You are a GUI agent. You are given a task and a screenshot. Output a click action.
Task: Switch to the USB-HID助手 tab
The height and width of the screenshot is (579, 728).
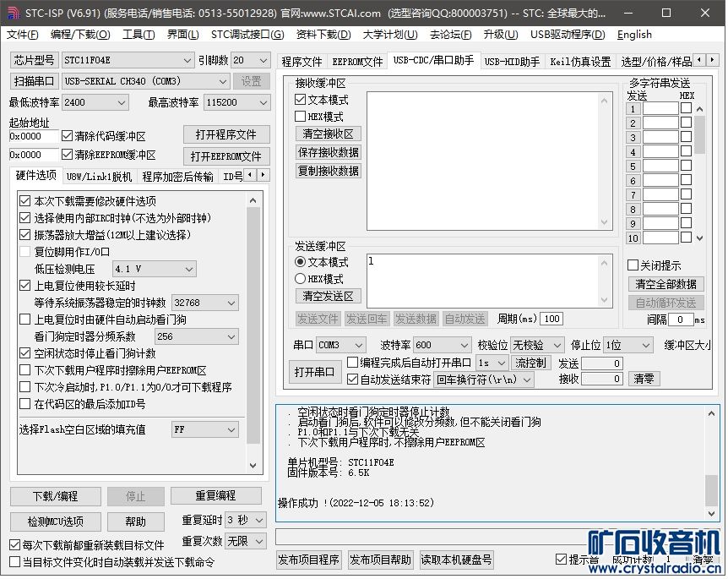click(x=512, y=62)
